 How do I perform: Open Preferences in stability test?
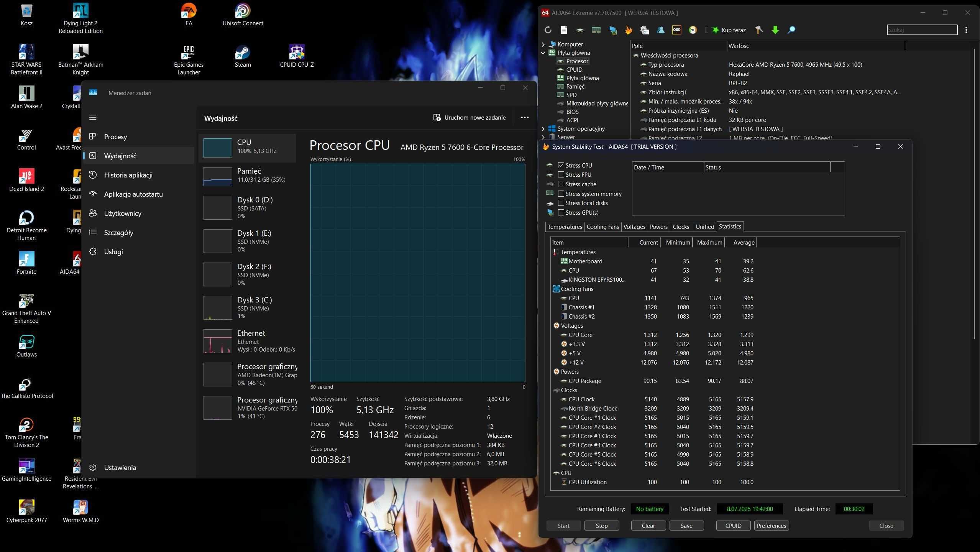tap(772, 526)
